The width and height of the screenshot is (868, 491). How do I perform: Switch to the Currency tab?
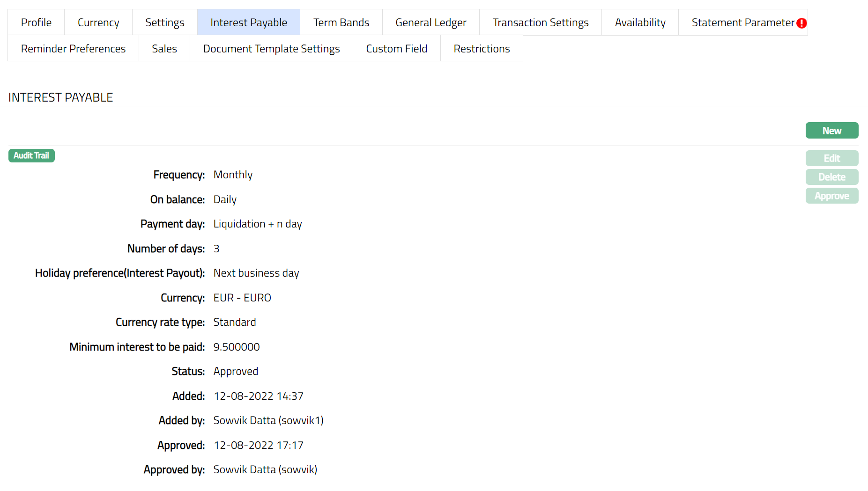coord(98,22)
